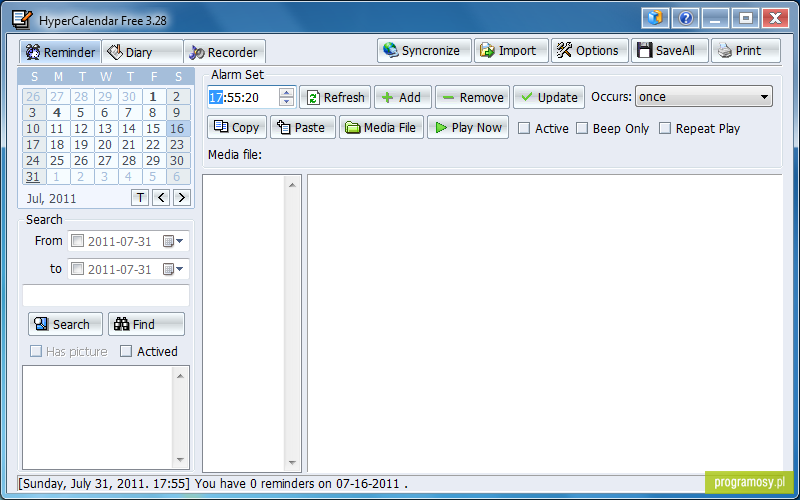Open the Occurs dropdown showing once

click(x=704, y=96)
